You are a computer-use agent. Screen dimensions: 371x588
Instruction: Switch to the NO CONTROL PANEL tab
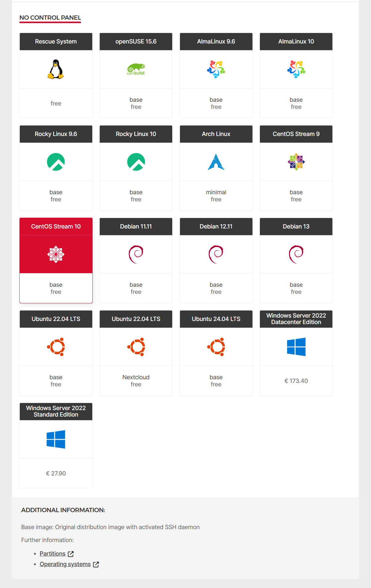click(50, 18)
